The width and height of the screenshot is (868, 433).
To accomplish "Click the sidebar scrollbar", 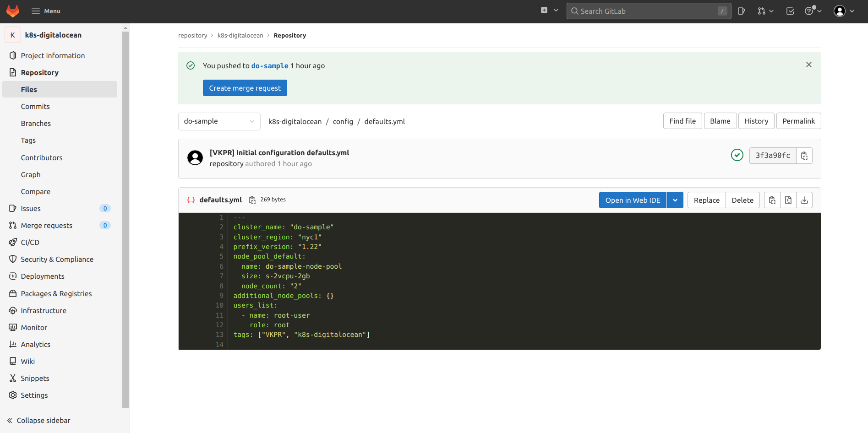I will pos(126,220).
